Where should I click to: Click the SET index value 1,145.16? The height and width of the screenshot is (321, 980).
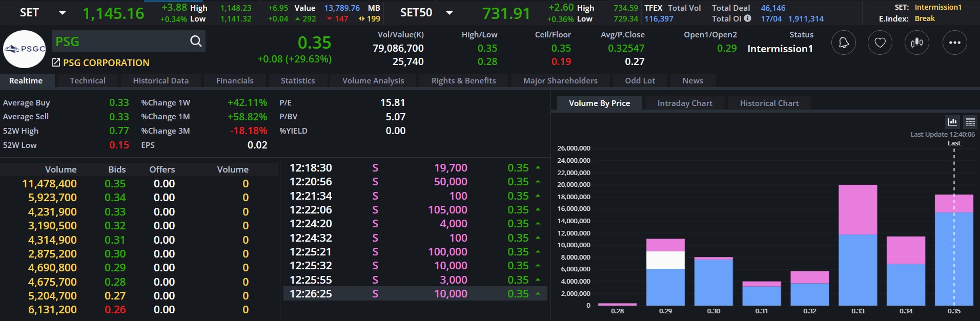113,13
